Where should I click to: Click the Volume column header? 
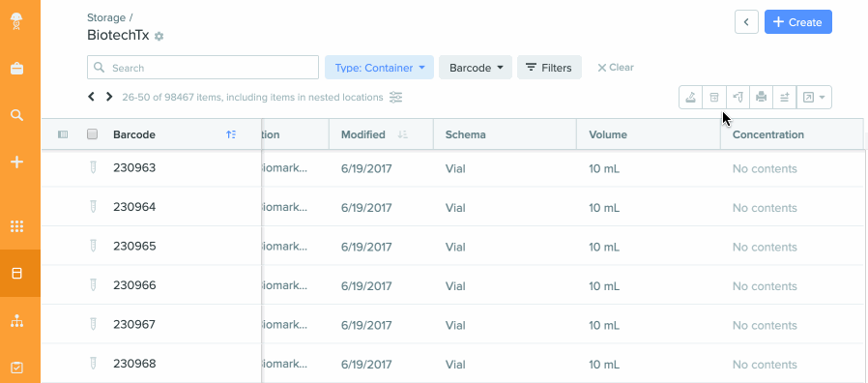pos(608,134)
